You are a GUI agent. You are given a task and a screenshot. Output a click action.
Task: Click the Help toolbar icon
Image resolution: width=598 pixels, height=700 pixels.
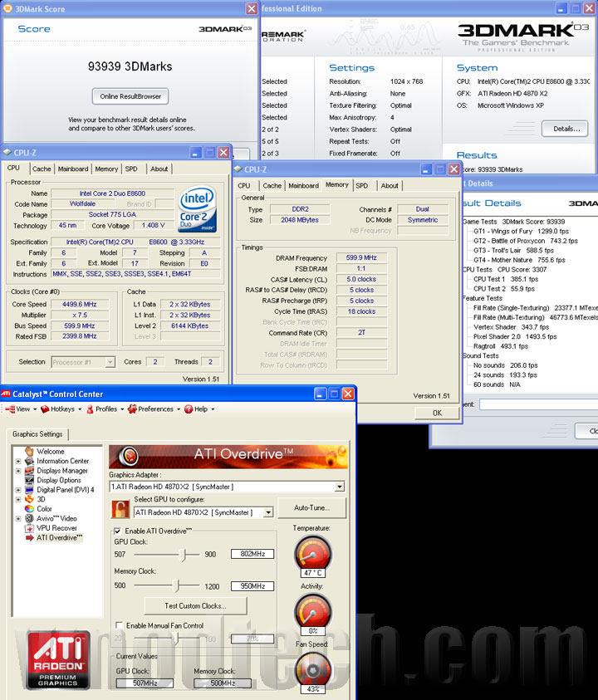189,409
